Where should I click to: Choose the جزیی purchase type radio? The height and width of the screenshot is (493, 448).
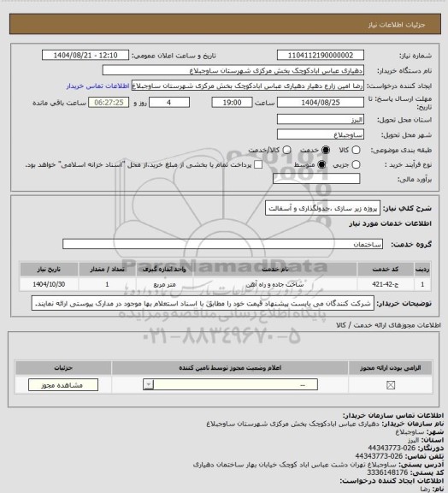(x=356, y=164)
